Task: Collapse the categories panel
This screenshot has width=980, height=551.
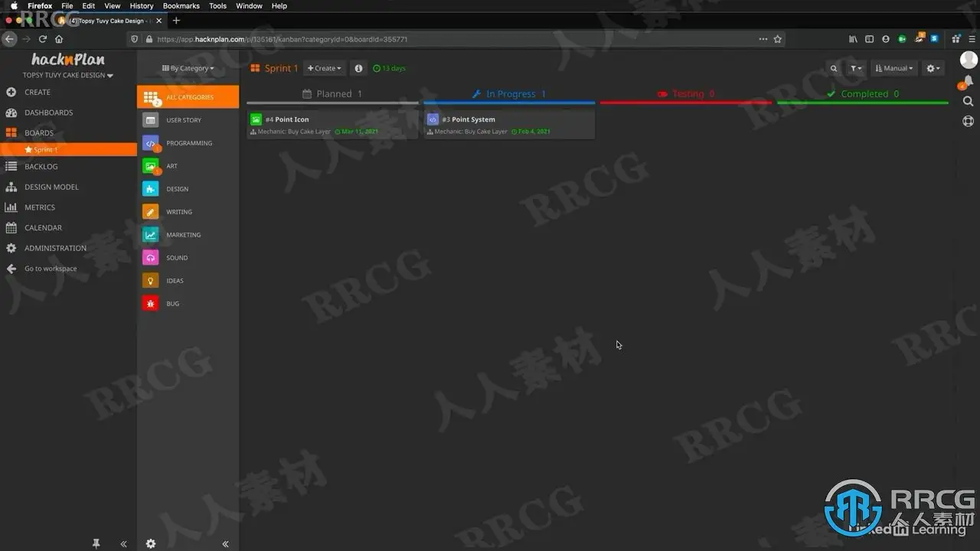Action: pos(225,543)
